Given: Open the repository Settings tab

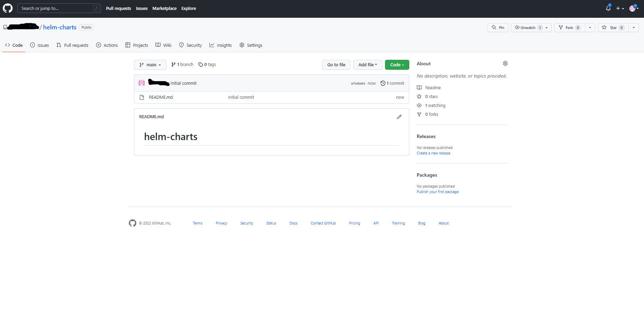Looking at the screenshot, I should 251,45.
